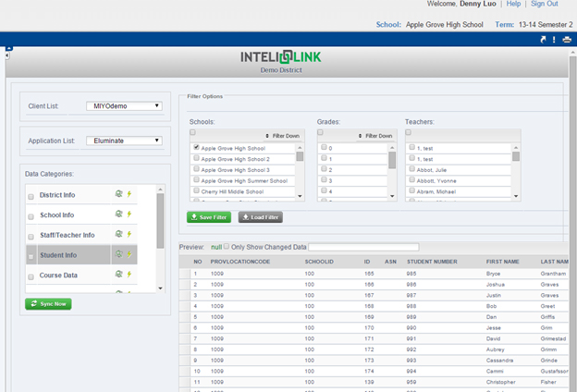The width and height of the screenshot is (577, 392).
Task: Click the School label link
Action: [388, 25]
